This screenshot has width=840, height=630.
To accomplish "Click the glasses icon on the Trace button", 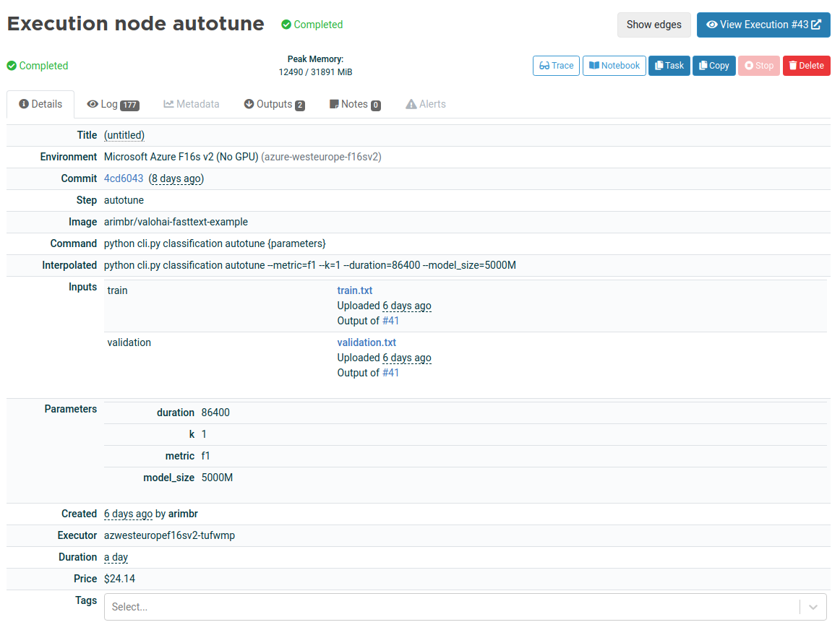I will [544, 65].
